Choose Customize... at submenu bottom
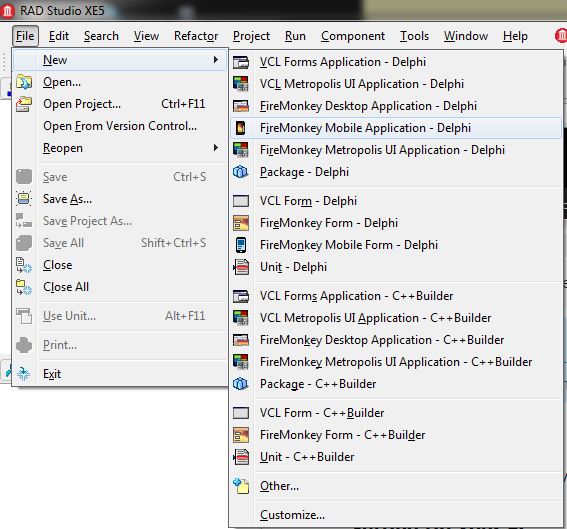Viewport: 567px width, 529px height. pyautogui.click(x=396, y=515)
